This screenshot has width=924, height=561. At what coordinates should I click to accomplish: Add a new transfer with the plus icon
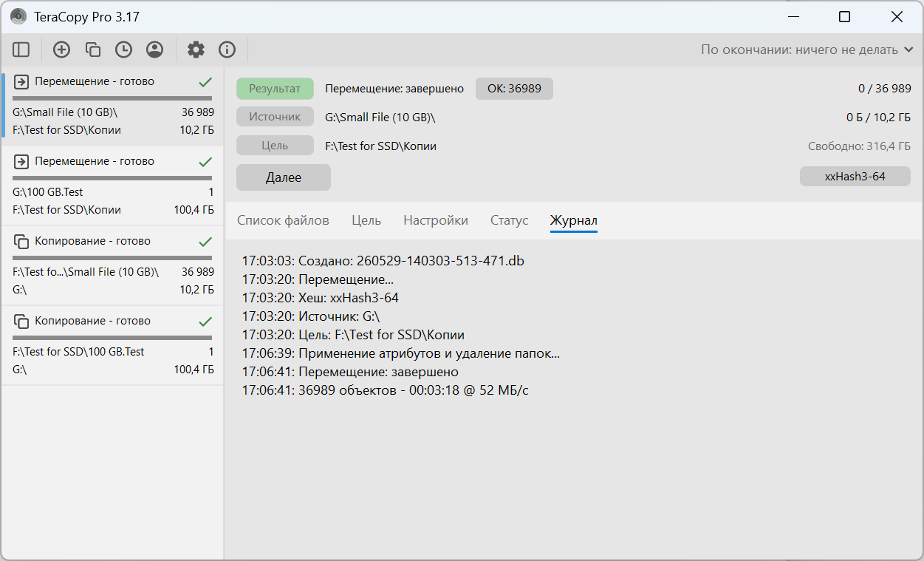61,50
